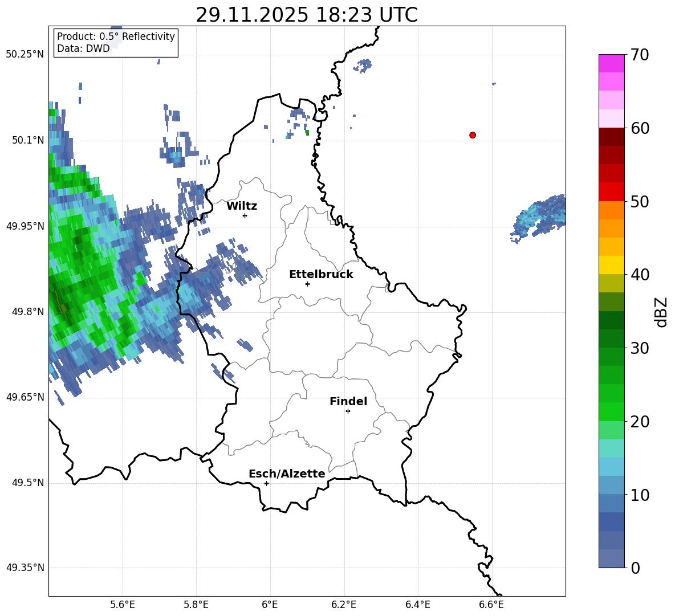The height and width of the screenshot is (616, 675).
Task: Click the 49.95°N latitude label
Action: [x=25, y=226]
